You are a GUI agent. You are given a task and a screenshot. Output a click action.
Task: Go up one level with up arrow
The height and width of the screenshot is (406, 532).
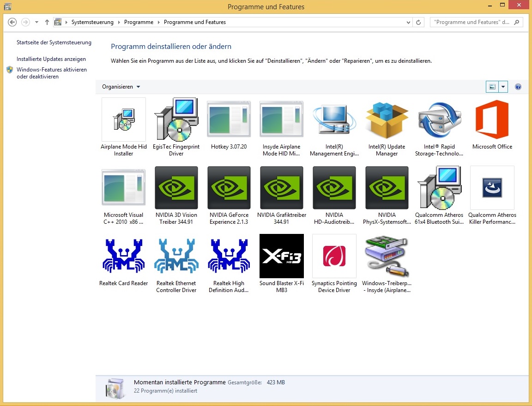point(47,22)
